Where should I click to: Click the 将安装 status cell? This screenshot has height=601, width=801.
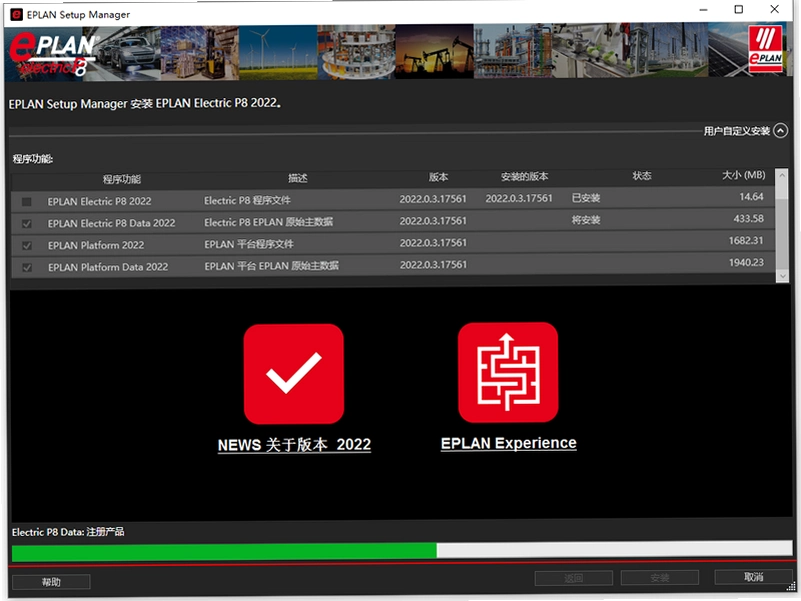pos(586,220)
